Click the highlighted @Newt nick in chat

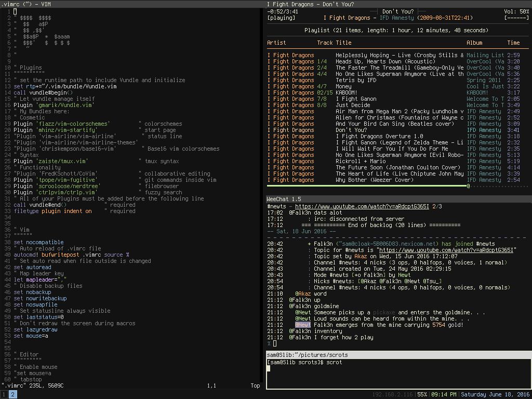(x=302, y=325)
